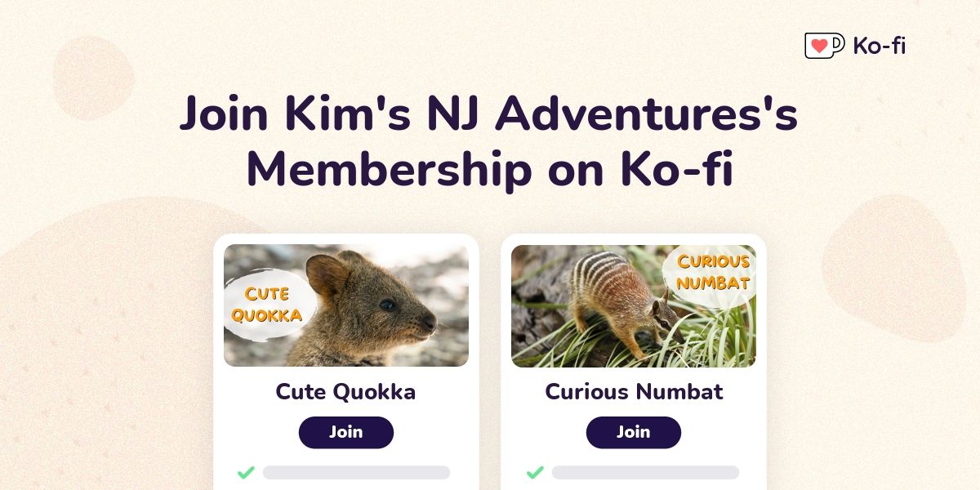This screenshot has height=490, width=980.
Task: Select the Curious Numbat tier title
Action: click(x=634, y=392)
